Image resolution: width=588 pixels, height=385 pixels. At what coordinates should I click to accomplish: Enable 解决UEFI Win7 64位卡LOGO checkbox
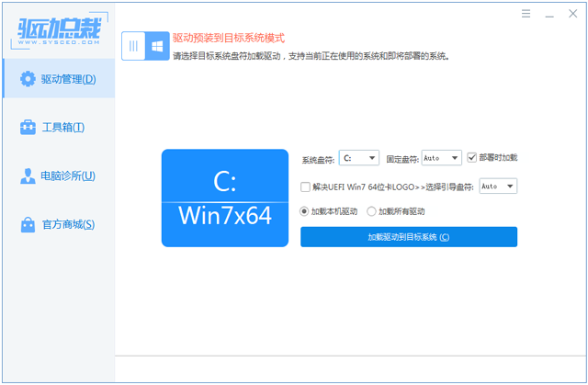pos(305,187)
